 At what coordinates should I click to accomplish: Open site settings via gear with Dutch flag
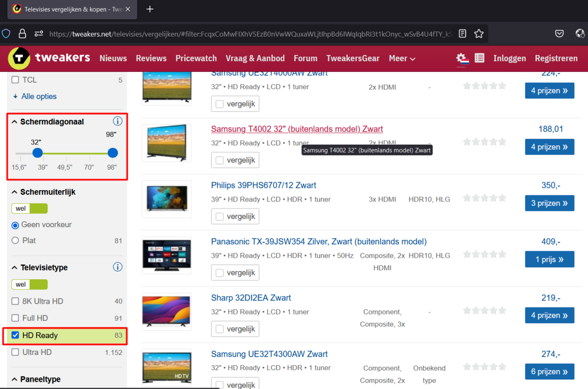pyautogui.click(x=461, y=58)
